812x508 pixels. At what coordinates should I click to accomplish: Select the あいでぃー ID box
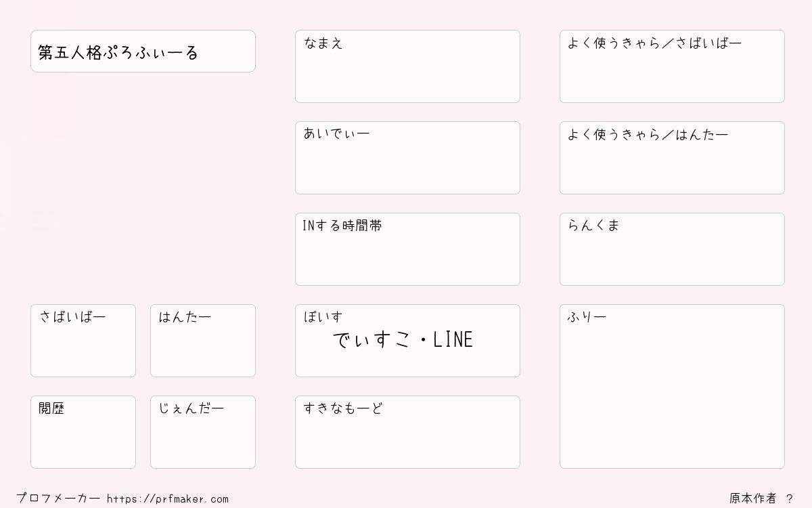(x=407, y=158)
